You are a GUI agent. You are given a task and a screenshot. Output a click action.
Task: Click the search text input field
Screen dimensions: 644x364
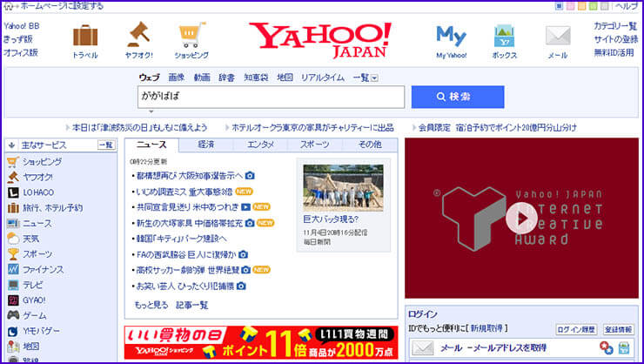(271, 97)
